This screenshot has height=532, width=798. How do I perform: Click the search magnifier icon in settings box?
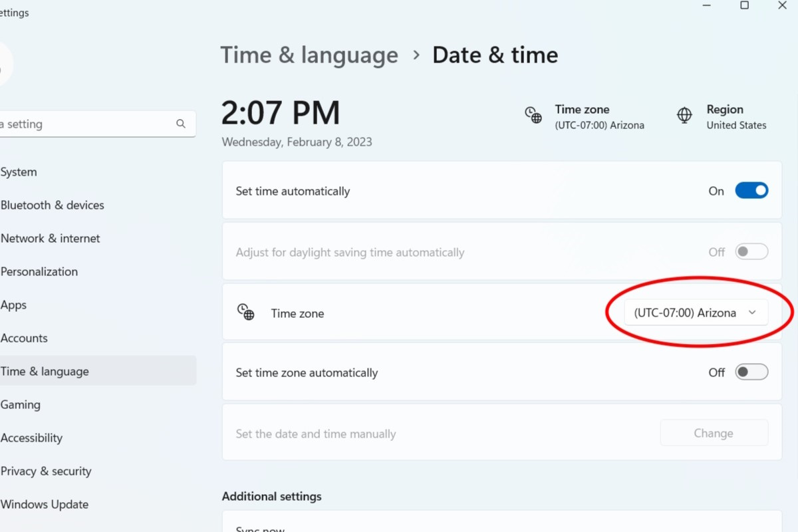pos(181,124)
